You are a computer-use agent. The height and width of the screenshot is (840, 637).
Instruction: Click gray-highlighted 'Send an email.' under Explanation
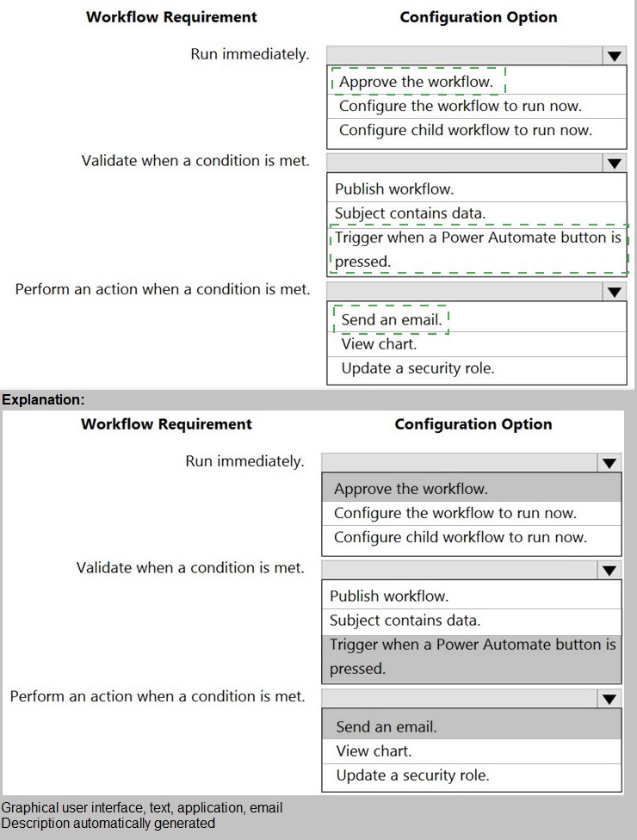click(x=387, y=727)
